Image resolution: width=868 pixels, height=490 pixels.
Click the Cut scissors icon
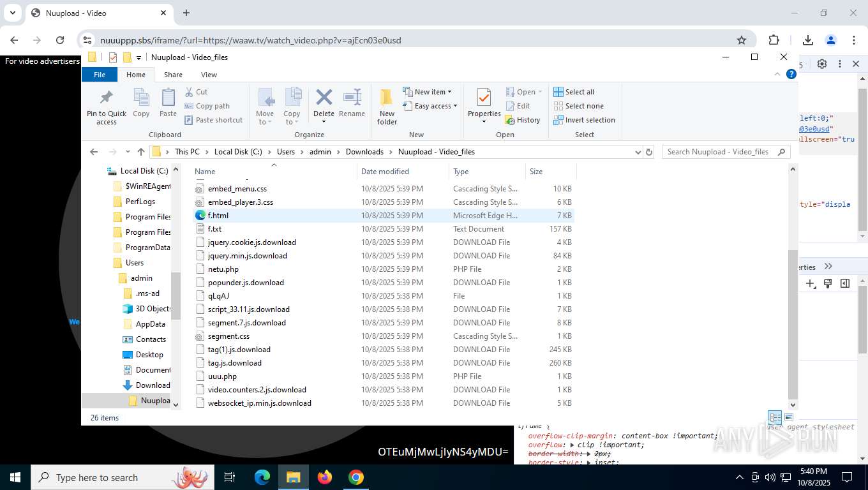[x=189, y=92]
